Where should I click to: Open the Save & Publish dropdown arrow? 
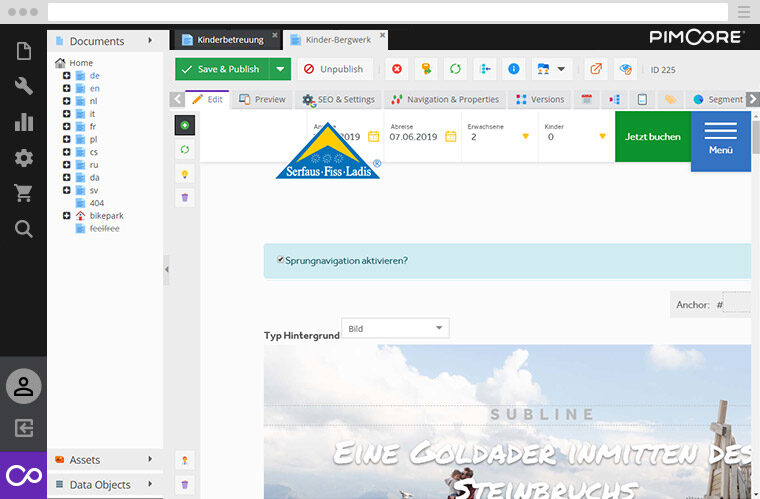[x=280, y=69]
